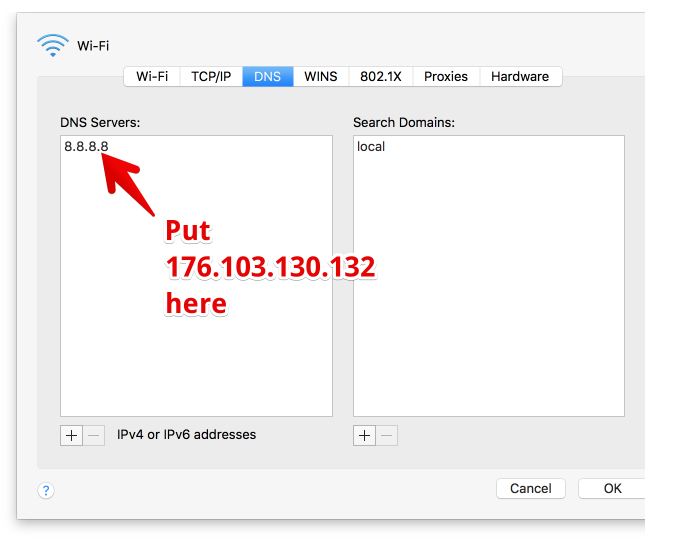This screenshot has height=540, width=685.
Task: Open help with the question mark button
Action: pyautogui.click(x=46, y=490)
